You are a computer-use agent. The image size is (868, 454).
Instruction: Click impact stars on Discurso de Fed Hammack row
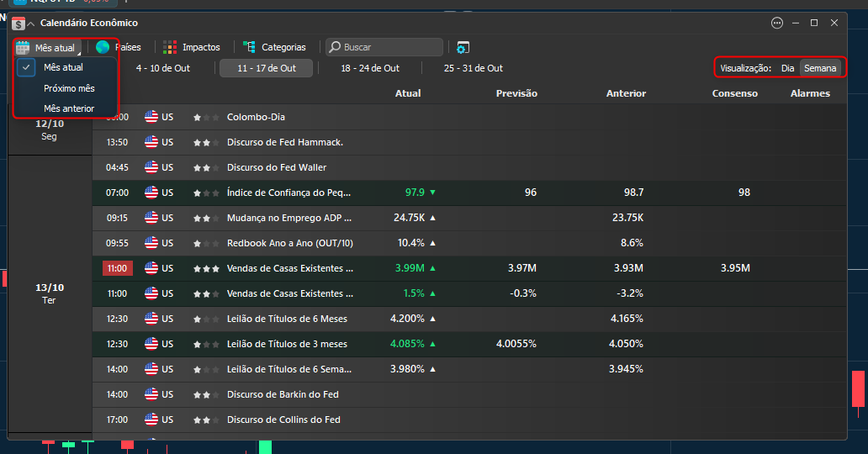[x=206, y=143]
